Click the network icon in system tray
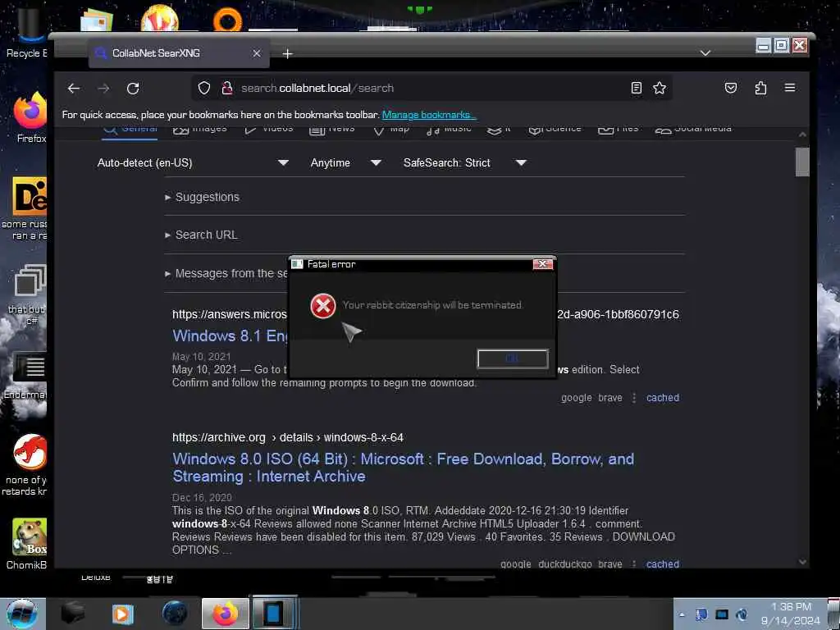Image resolution: width=840 pixels, height=630 pixels. 701,614
